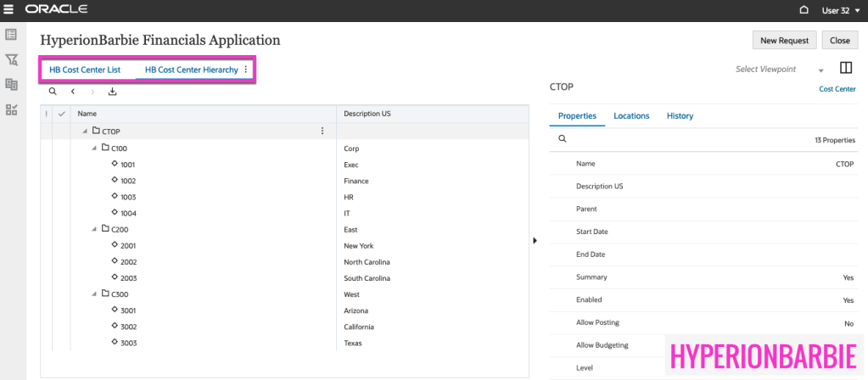868x380 pixels.
Task: Open the CTOP row actions menu
Action: pyautogui.click(x=322, y=131)
